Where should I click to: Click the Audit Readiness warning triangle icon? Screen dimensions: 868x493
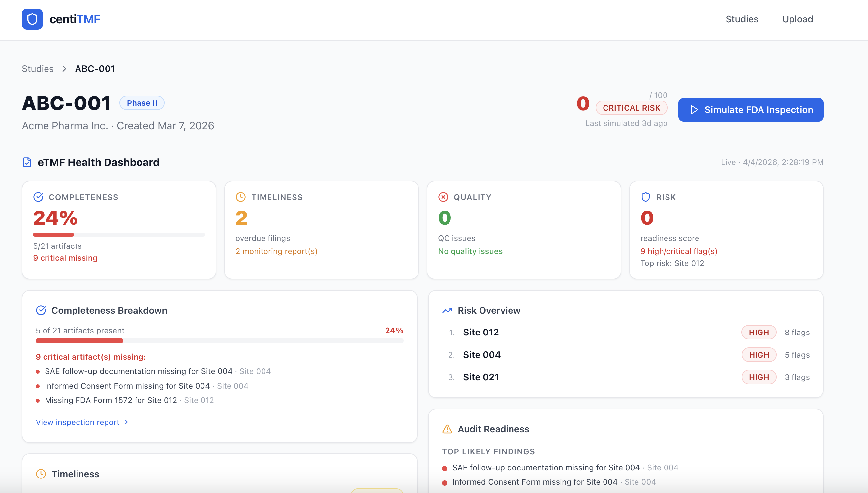pos(447,429)
